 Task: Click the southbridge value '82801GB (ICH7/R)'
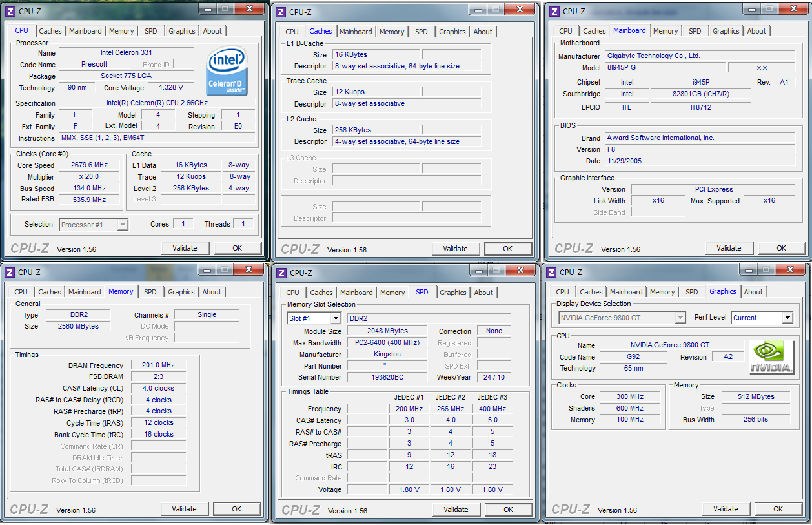tap(700, 94)
